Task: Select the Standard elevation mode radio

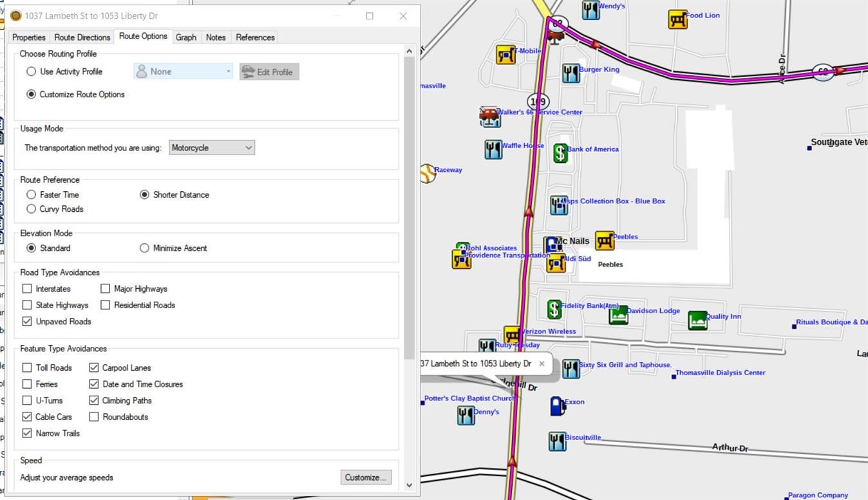Action: pyautogui.click(x=31, y=248)
